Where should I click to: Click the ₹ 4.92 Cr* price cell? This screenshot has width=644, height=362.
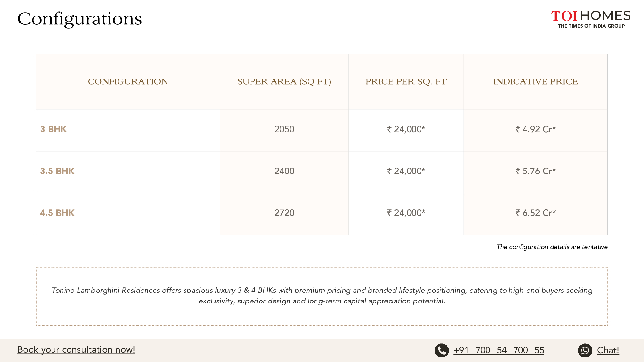tap(535, 129)
